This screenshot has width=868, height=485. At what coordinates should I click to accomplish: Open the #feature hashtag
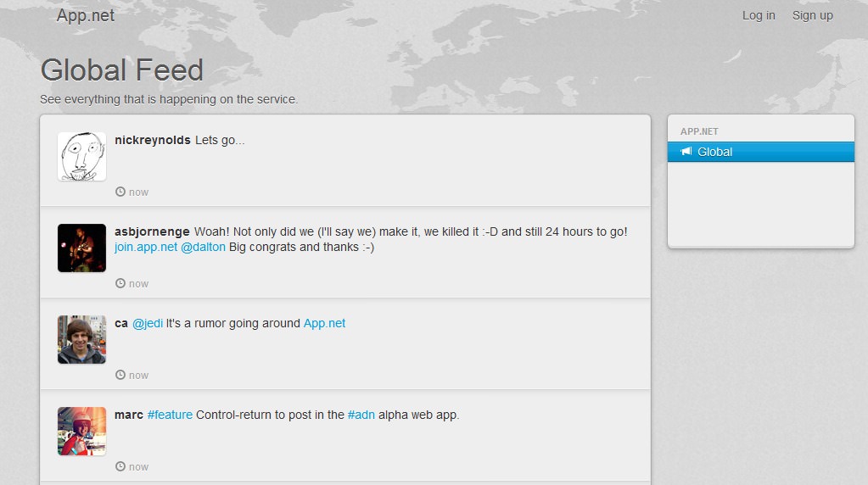(x=170, y=415)
